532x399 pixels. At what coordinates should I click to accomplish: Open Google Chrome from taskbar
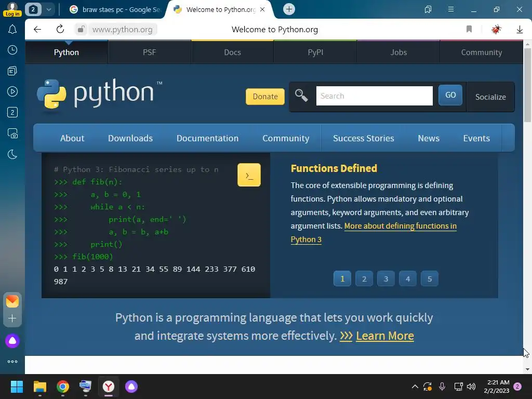click(x=63, y=387)
